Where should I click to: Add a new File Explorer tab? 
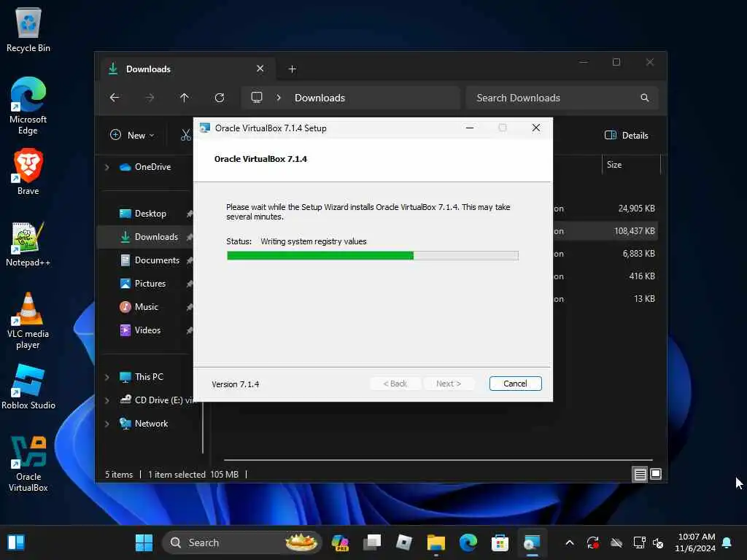[293, 69]
